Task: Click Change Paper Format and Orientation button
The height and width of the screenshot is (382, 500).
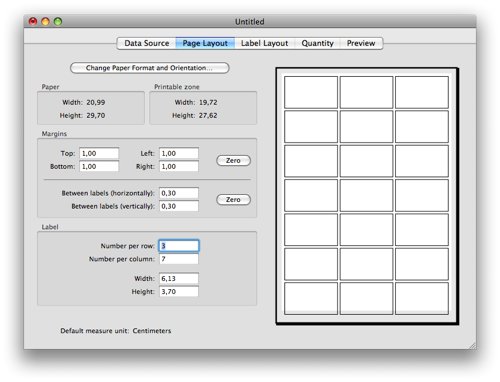Action: 149,68
